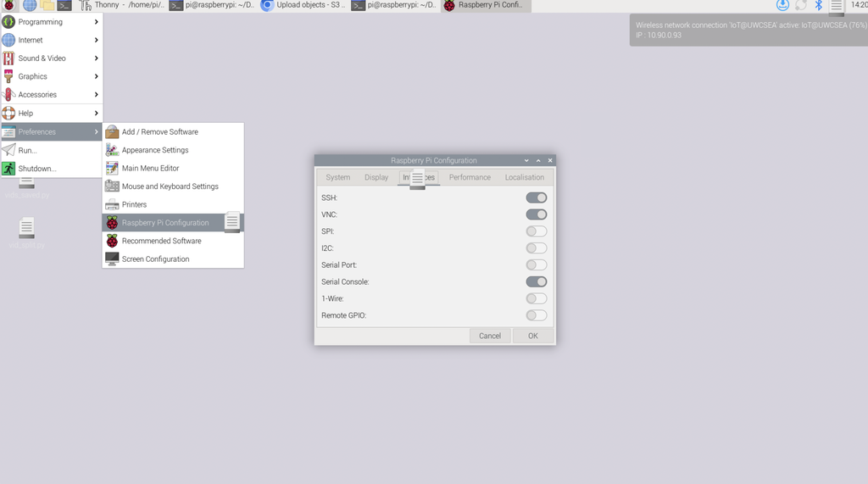Expand the Accessories submenu arrow
Screen dimensions: 868x484
click(97, 95)
